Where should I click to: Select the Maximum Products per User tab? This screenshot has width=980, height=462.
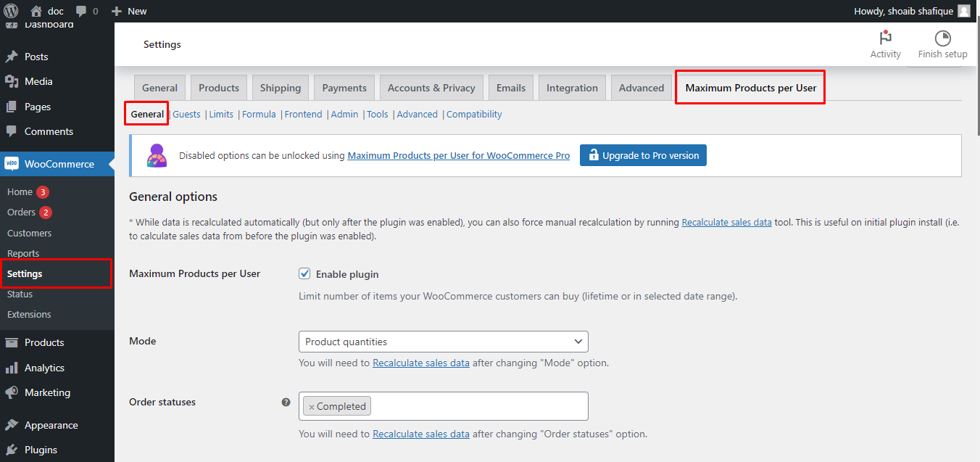[x=751, y=88]
